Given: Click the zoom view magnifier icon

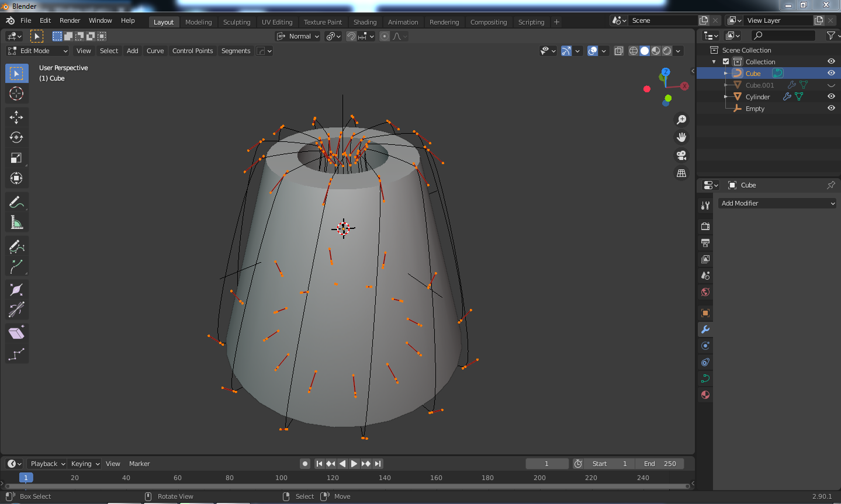Looking at the screenshot, I should pos(681,120).
